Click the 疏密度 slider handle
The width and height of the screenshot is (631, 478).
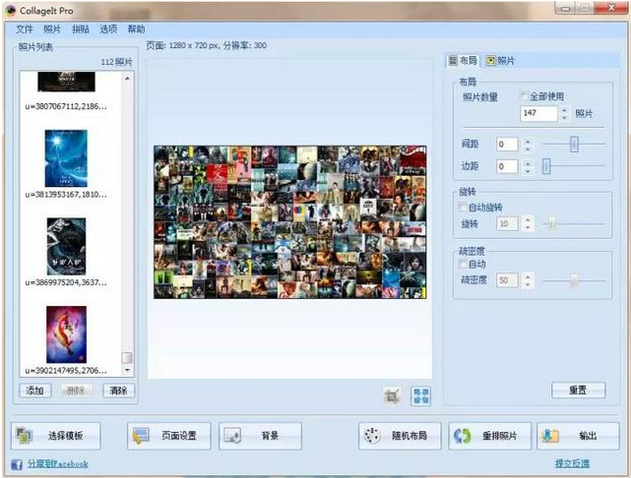coord(574,281)
